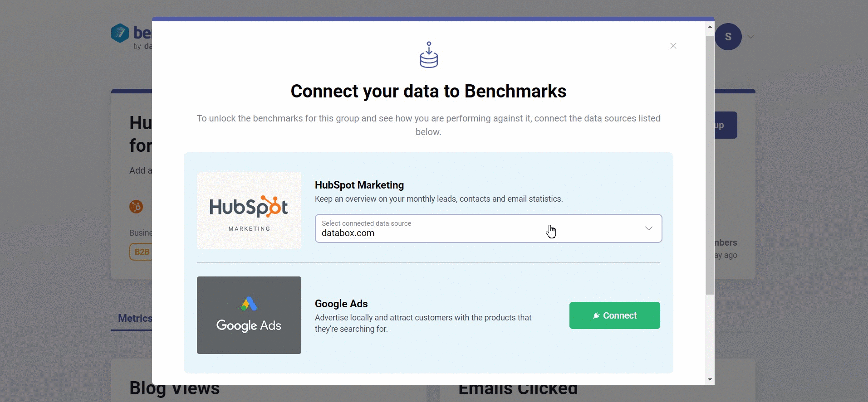Click the 'Blog Views' section heading

tap(174, 387)
